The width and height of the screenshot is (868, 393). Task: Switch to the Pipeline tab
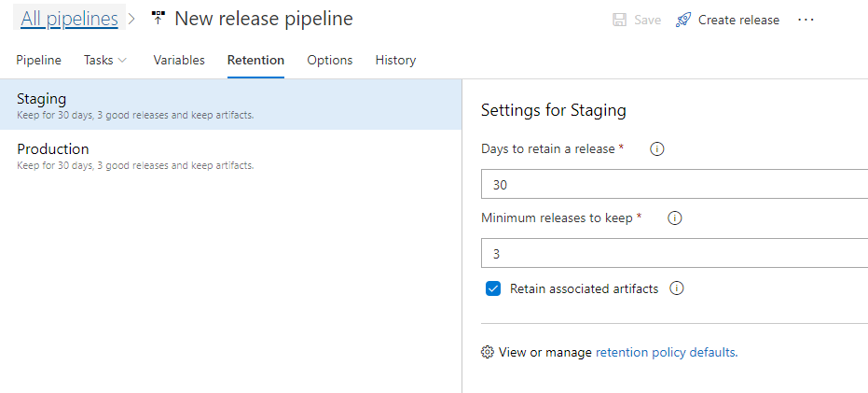pyautogui.click(x=39, y=60)
